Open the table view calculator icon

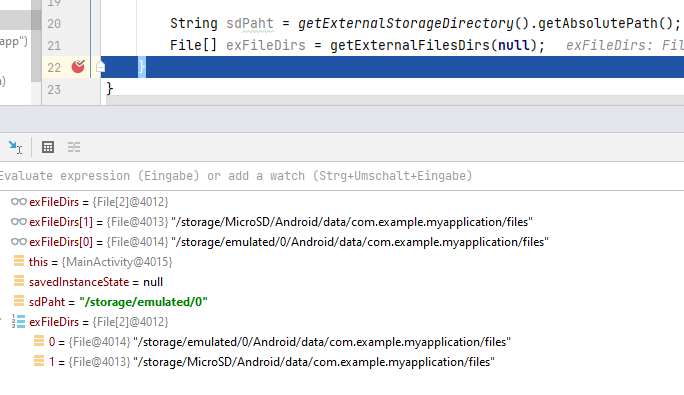click(48, 147)
